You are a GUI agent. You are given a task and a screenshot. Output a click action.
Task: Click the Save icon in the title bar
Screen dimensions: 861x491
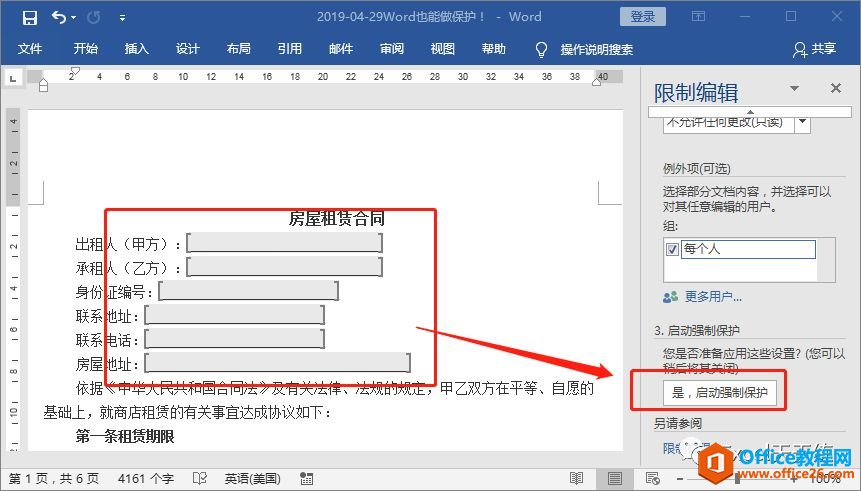[29, 17]
